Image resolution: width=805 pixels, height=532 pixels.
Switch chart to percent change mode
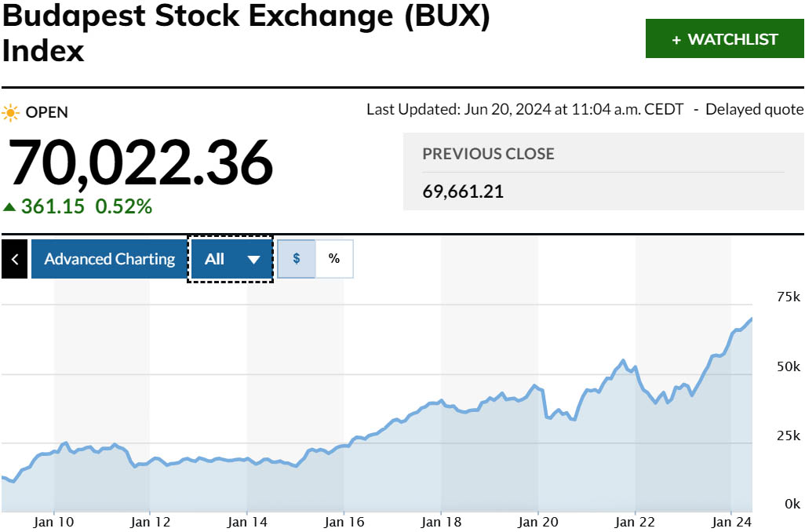point(334,259)
